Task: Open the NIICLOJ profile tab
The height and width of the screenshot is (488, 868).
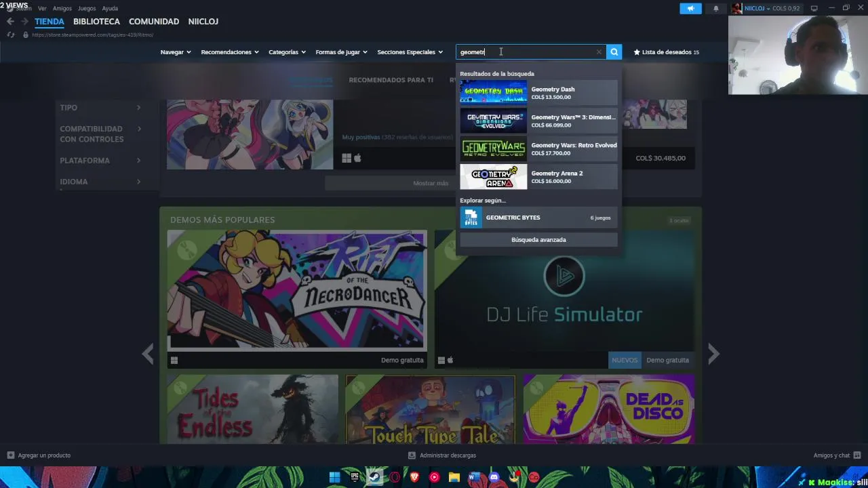Action: coord(203,22)
